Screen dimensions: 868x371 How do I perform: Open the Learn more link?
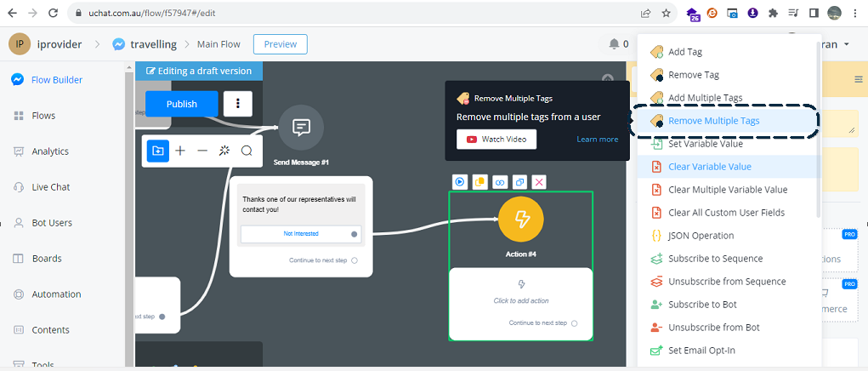coord(598,139)
